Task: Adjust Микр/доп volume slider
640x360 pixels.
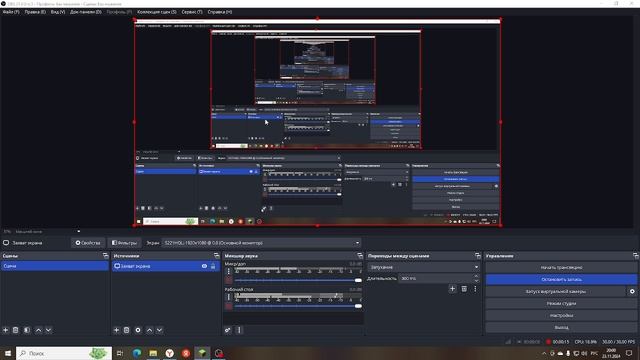Action: [x=298, y=280]
